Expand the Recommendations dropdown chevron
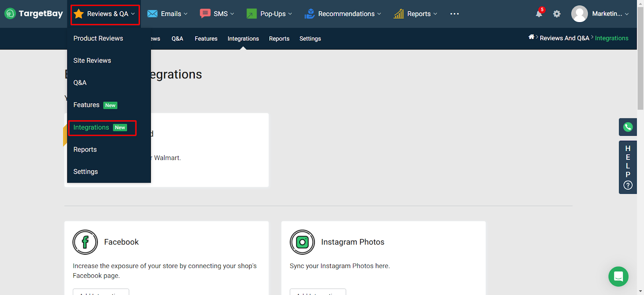Screen dimensions: 644x295 click(x=379, y=14)
